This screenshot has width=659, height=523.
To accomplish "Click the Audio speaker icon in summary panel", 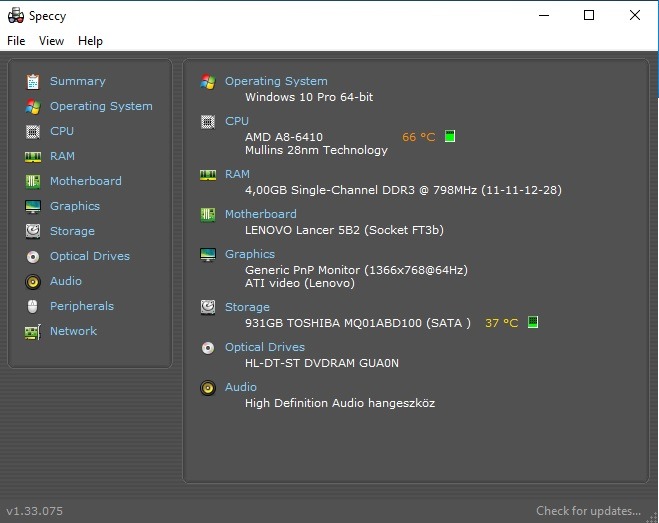I will click(208, 388).
